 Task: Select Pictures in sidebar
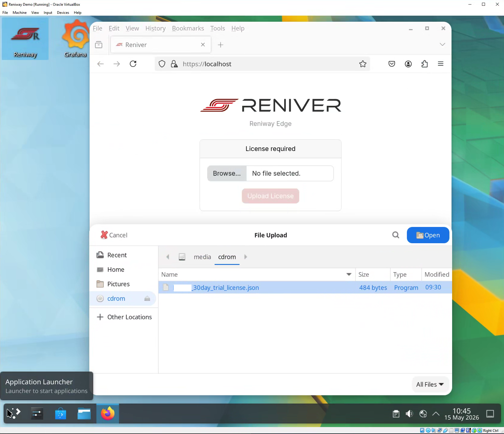pyautogui.click(x=123, y=284)
